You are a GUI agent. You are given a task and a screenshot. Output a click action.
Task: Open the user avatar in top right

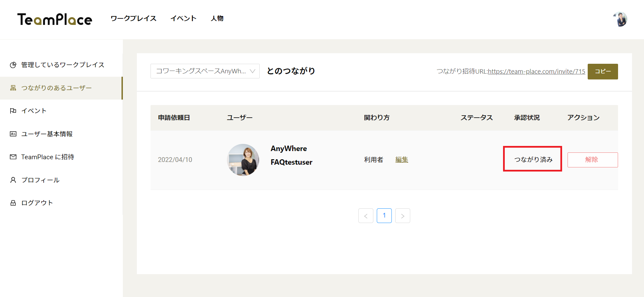pyautogui.click(x=620, y=19)
